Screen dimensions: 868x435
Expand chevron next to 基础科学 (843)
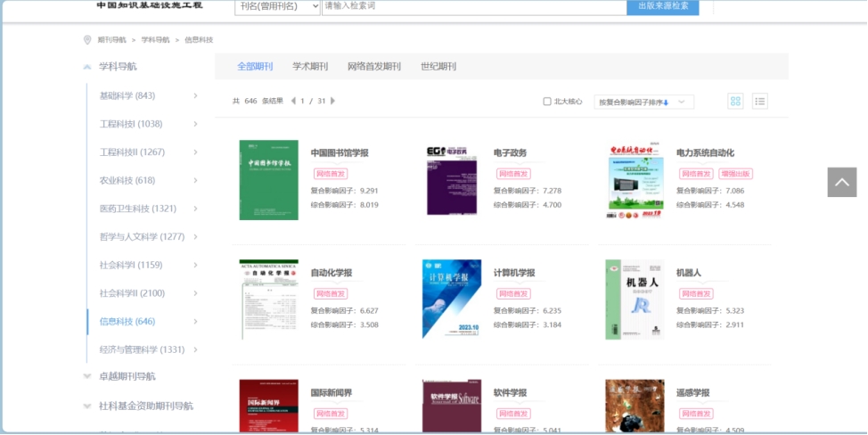point(195,95)
